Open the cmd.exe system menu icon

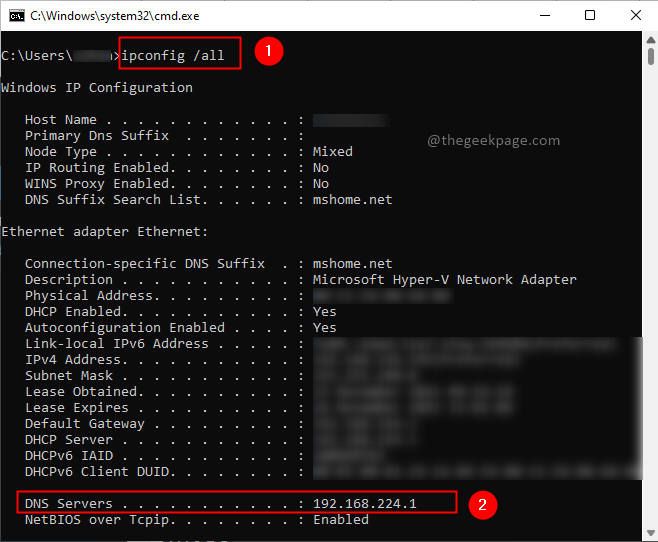[17, 16]
